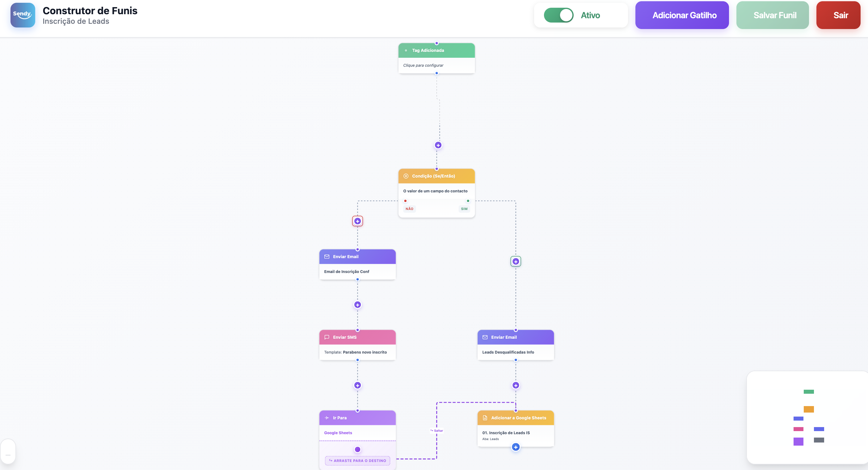Toggle the Ativo funnel switch
868x470 pixels.
(558, 15)
